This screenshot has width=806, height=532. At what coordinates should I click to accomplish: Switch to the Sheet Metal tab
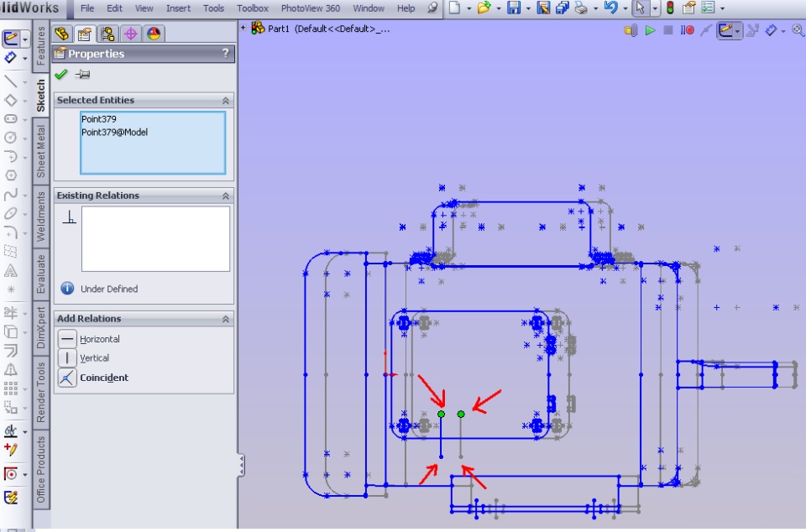pos(40,152)
